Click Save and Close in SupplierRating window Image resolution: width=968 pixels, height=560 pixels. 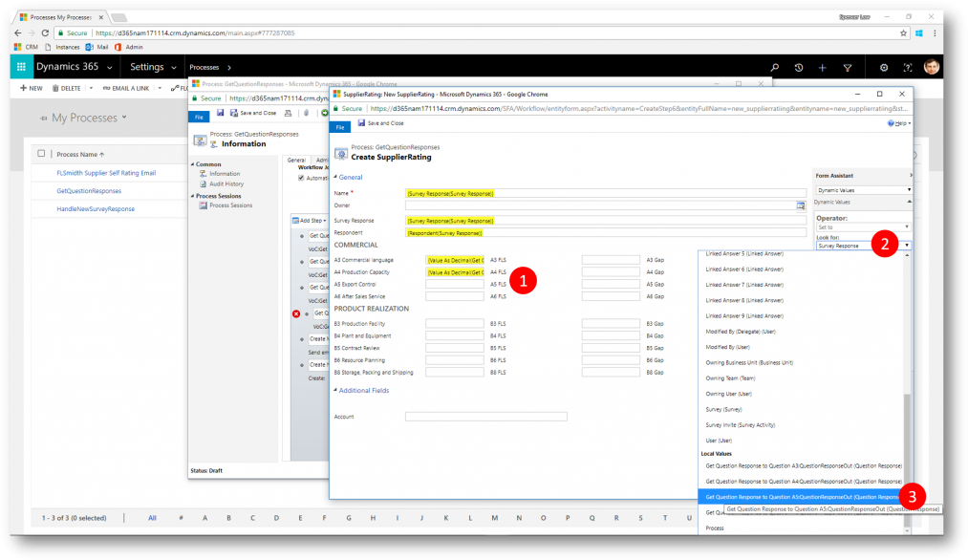[x=381, y=123]
